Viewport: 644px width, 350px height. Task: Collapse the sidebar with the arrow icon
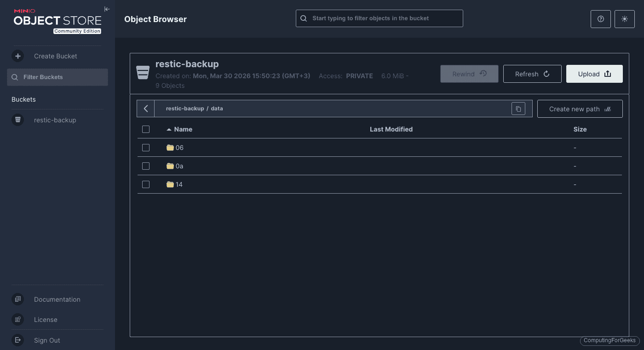[107, 9]
